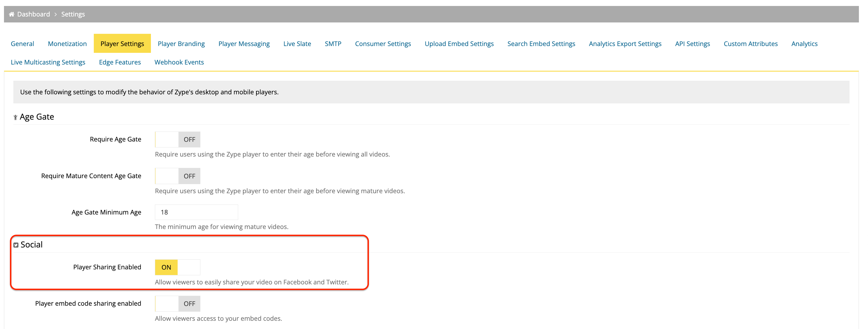Switch to Search Embed Settings tab

(x=541, y=43)
